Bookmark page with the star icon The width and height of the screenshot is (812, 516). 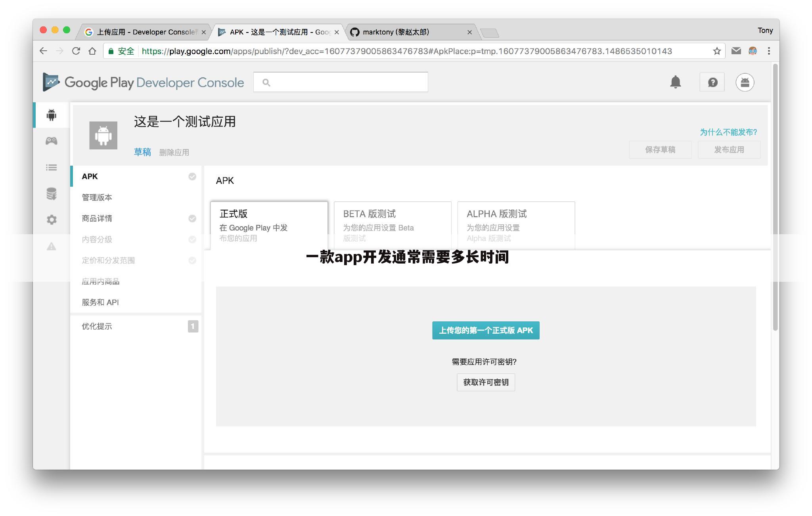click(x=716, y=51)
